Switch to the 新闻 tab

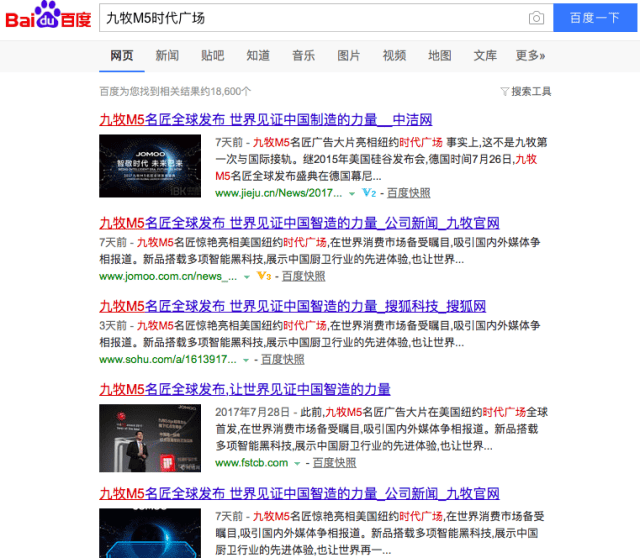tap(167, 56)
